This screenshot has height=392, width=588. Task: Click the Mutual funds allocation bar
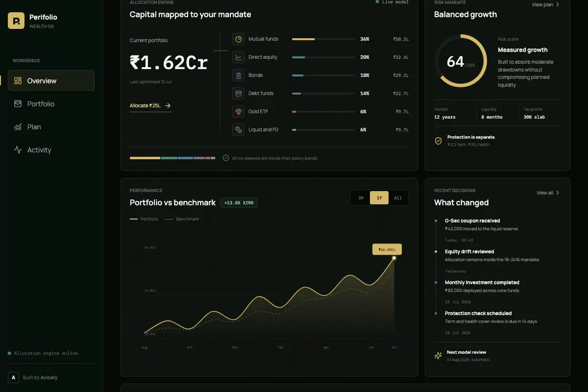tap(323, 39)
